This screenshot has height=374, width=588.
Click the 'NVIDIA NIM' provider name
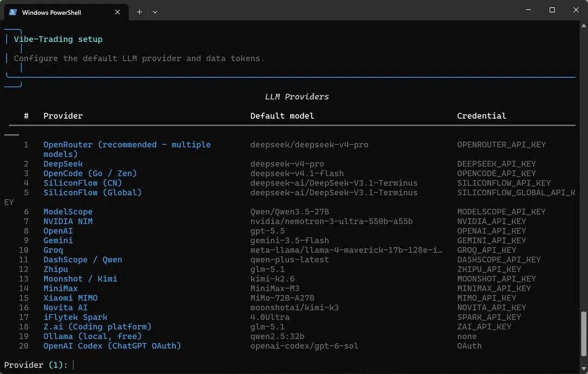[x=68, y=222]
